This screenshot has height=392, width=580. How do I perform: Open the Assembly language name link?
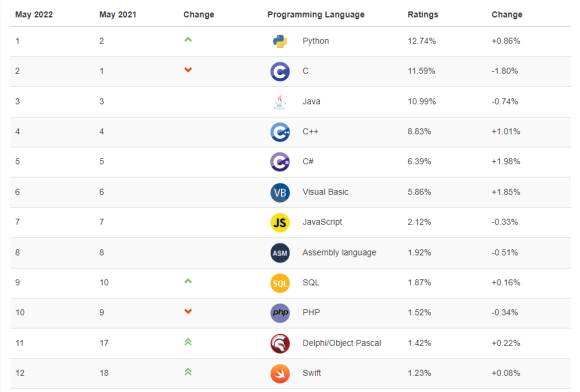click(x=339, y=253)
